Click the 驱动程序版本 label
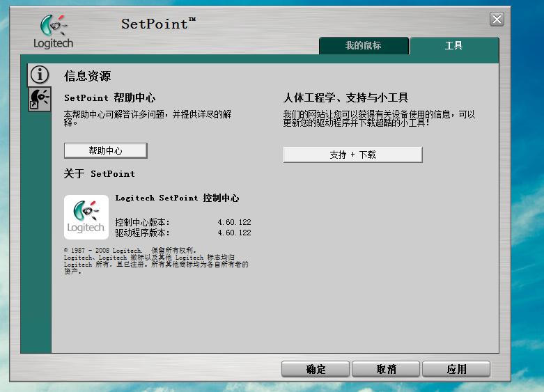This screenshot has width=544, height=392. [x=142, y=233]
